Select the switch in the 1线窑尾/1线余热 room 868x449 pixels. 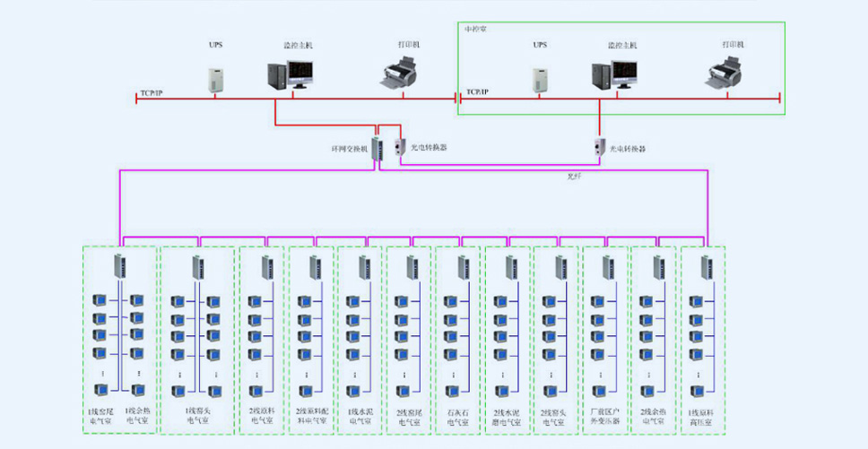[120, 266]
